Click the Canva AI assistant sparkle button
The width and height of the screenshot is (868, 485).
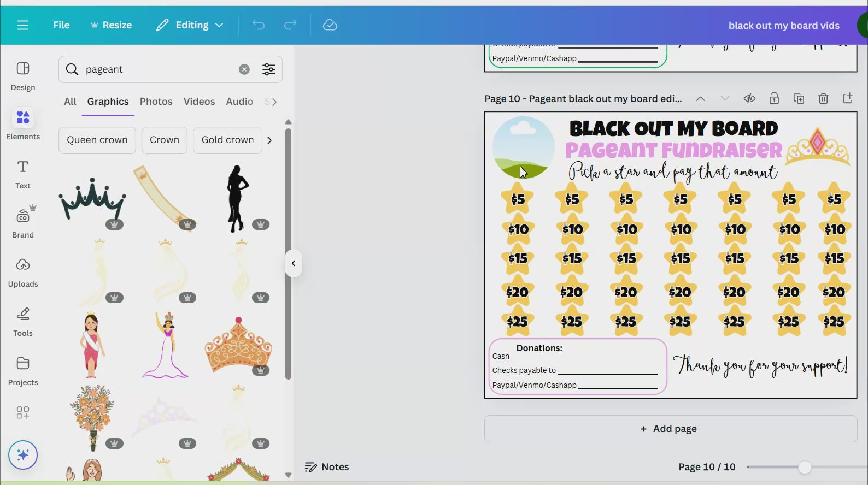point(23,455)
